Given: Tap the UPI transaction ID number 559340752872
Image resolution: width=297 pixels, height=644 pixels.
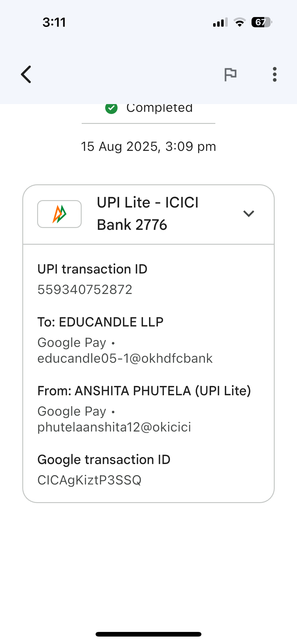Looking at the screenshot, I should click(x=85, y=290).
